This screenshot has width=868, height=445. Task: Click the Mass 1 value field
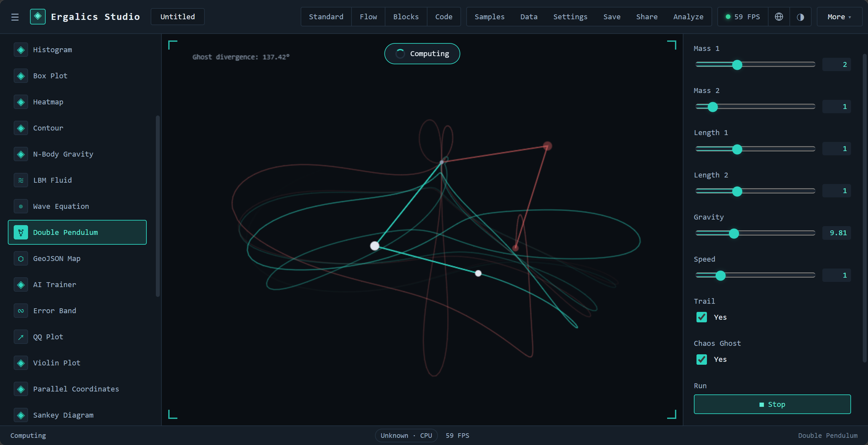[836, 64]
